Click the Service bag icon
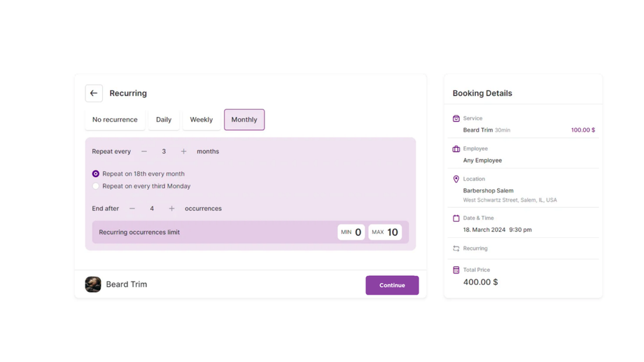Screen dimensions: 644x362 (456, 118)
